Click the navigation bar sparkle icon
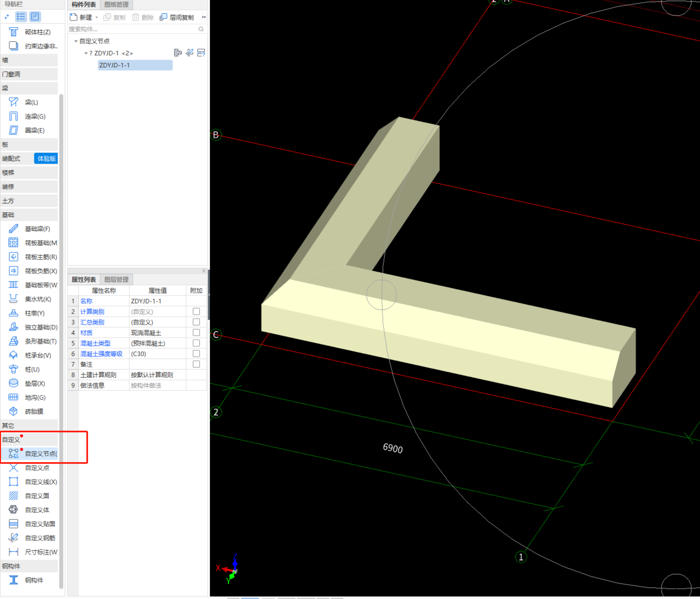This screenshot has width=700, height=599. [x=7, y=16]
